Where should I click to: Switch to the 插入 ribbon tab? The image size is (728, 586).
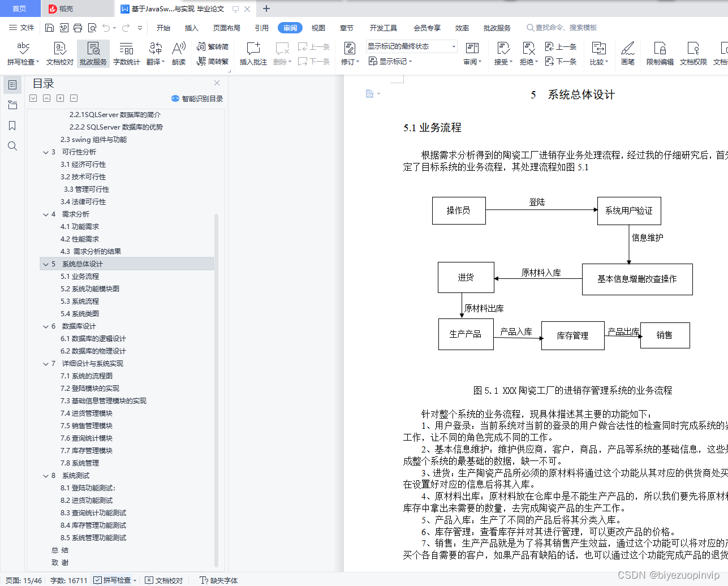[192, 28]
